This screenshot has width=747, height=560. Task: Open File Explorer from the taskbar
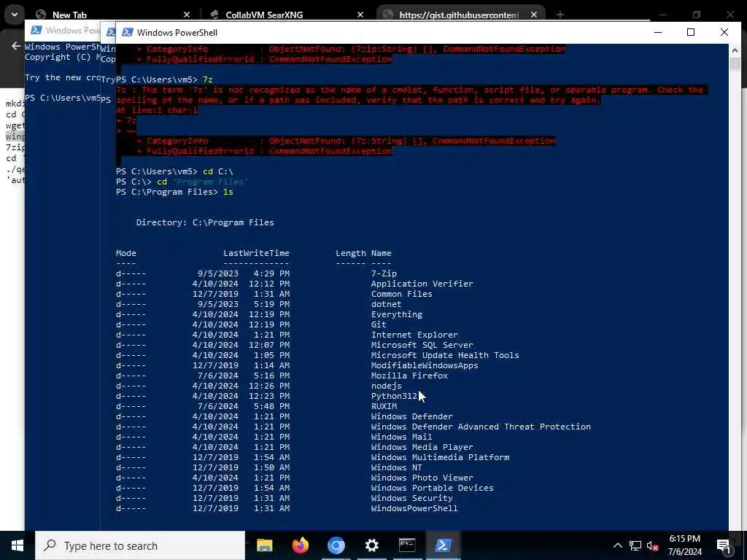coord(264,545)
